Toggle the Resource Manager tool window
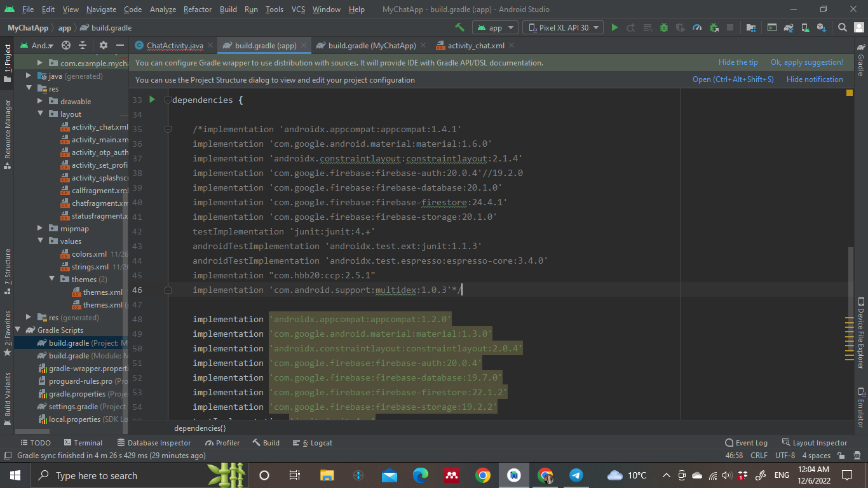This screenshot has width=868, height=488. (x=7, y=134)
